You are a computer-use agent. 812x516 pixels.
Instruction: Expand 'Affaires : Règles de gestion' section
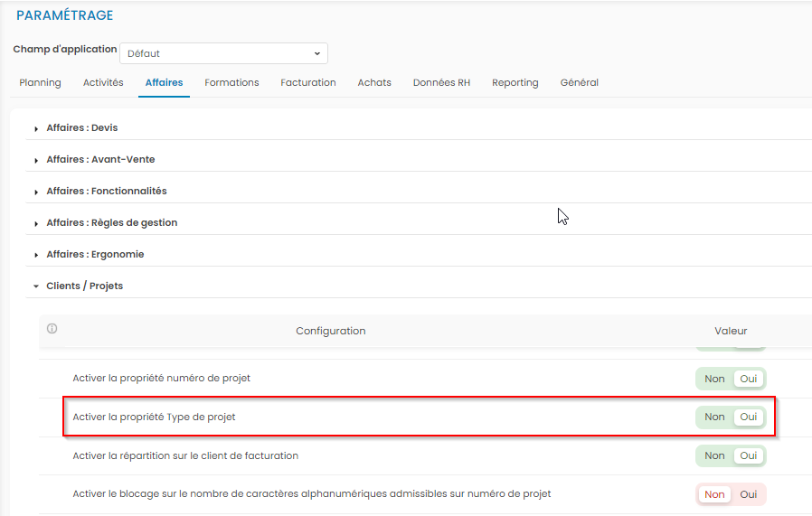[111, 223]
